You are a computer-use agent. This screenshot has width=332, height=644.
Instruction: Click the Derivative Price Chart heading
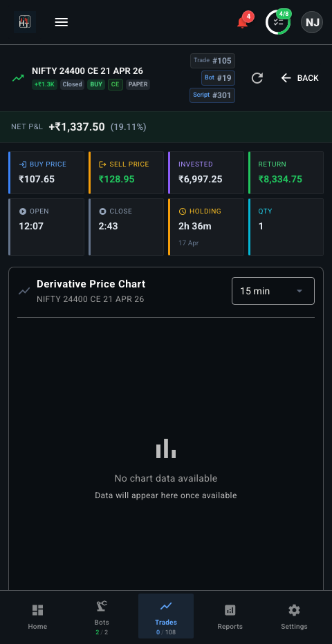point(91,284)
